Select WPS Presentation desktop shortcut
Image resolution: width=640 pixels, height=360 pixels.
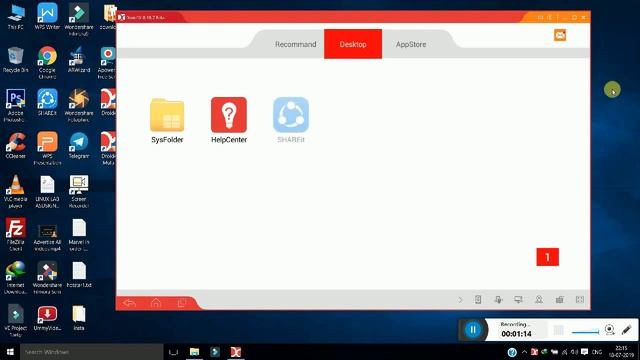(x=47, y=148)
